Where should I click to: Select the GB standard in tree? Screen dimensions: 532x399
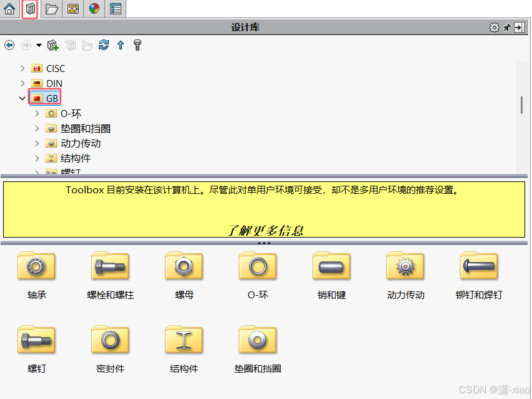(x=45, y=98)
